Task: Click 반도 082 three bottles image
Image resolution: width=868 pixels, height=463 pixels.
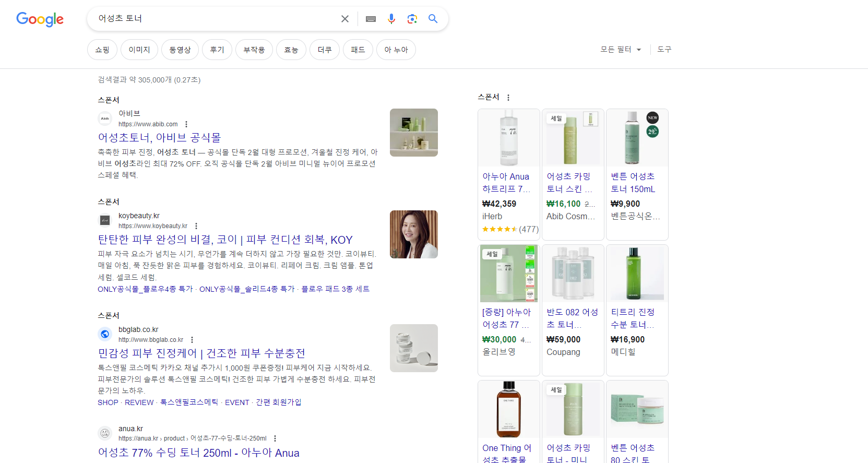Action: [x=573, y=274]
